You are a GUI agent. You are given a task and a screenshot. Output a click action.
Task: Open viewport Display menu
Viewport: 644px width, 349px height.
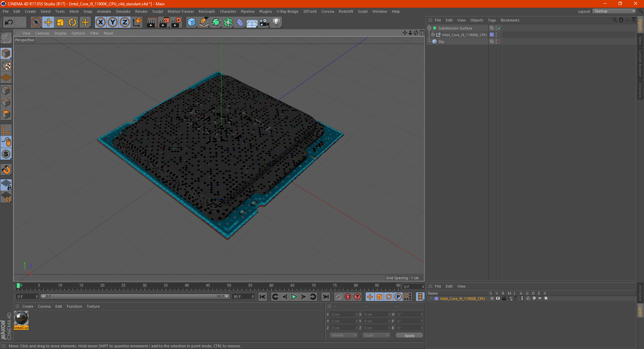[60, 33]
